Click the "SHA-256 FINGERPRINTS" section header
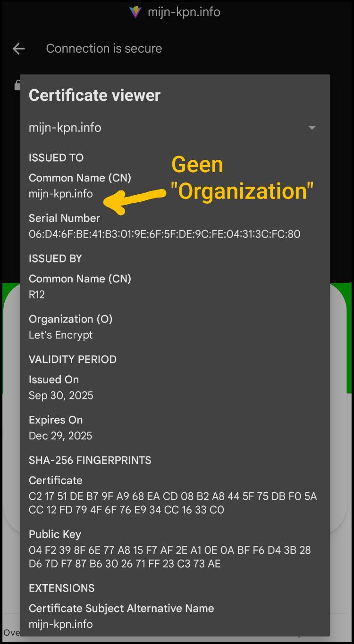This screenshot has height=644, width=354. [90, 461]
